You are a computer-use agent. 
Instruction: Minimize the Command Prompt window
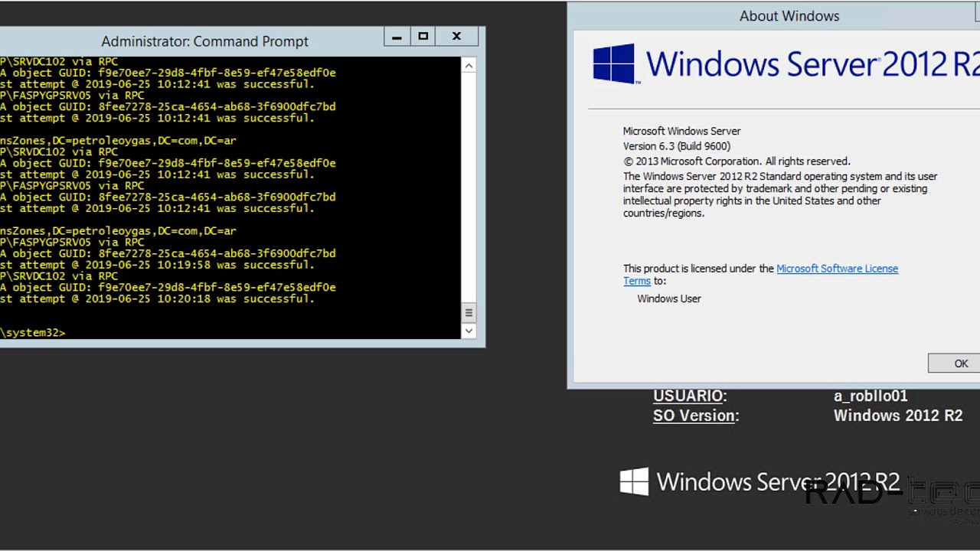[397, 36]
